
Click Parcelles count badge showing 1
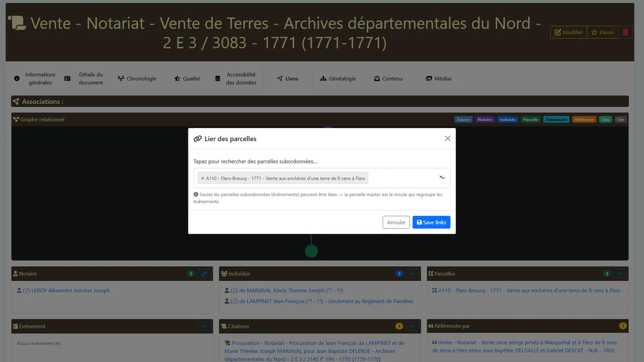click(x=607, y=274)
